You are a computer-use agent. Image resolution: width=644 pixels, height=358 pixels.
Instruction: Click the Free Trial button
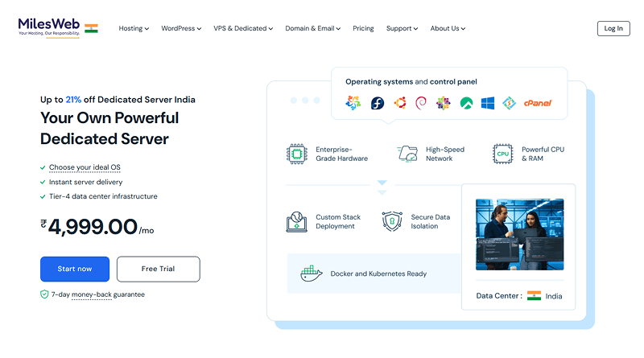158,269
